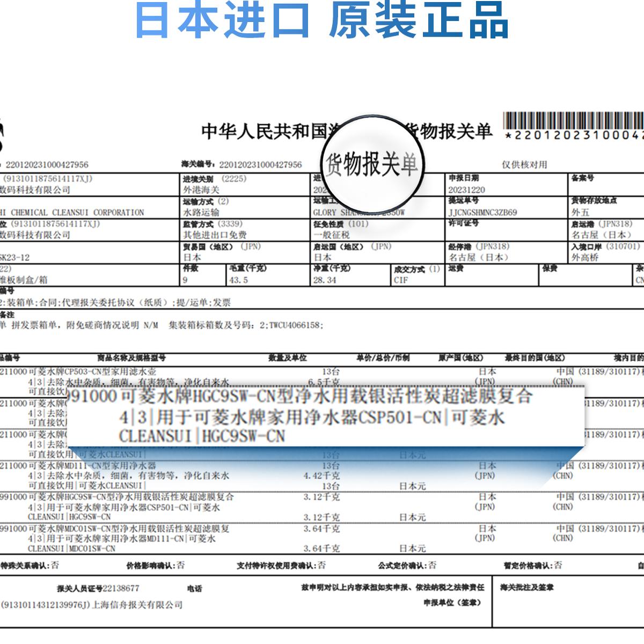Select the date value 20231220
Viewport: 644px width, 644px height.
(467, 190)
